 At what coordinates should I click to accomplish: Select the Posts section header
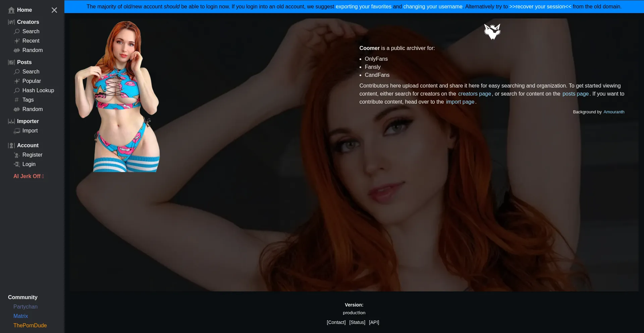(24, 62)
